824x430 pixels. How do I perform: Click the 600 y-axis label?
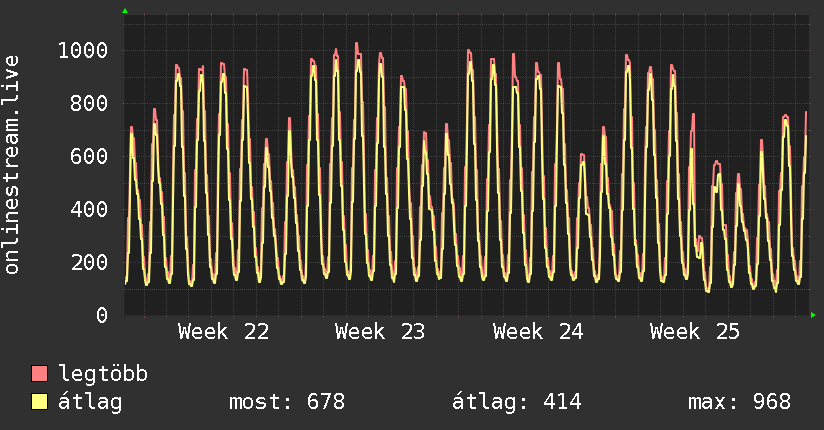[x=89, y=157]
